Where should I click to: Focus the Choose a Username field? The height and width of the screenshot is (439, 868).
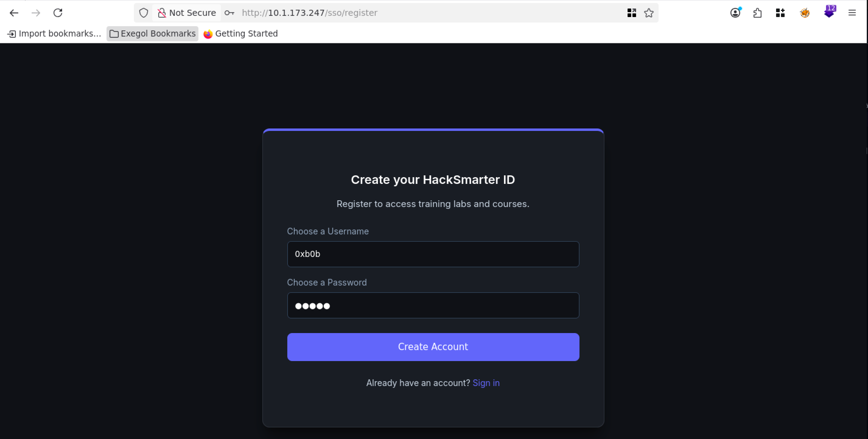coord(433,254)
